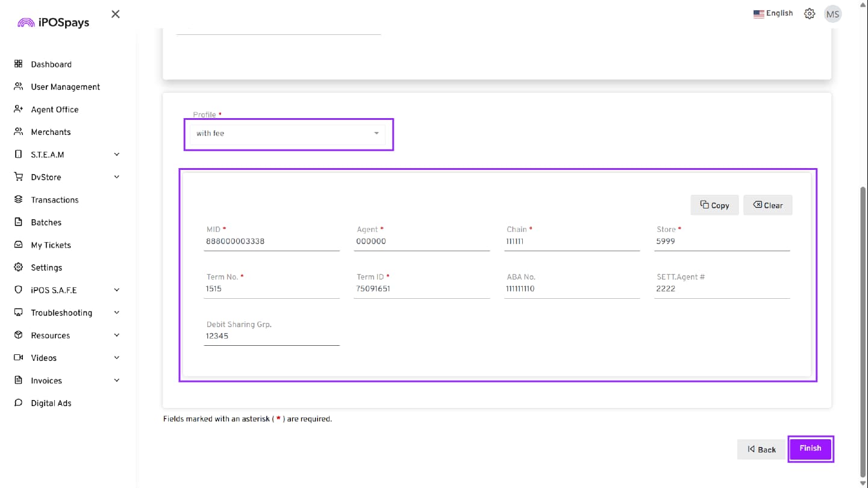The width and height of the screenshot is (868, 488).
Task: Click the Transactions layers icon
Action: [18, 199]
